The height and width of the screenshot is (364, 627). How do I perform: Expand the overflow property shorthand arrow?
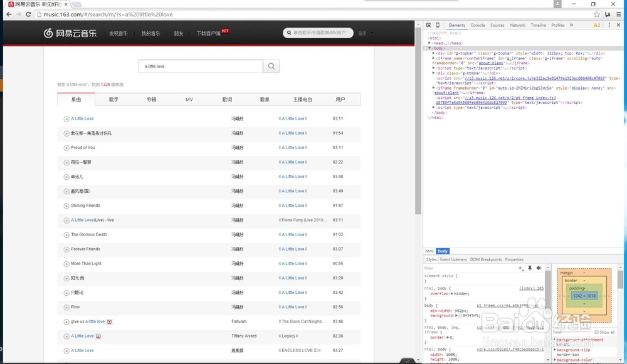point(452,294)
